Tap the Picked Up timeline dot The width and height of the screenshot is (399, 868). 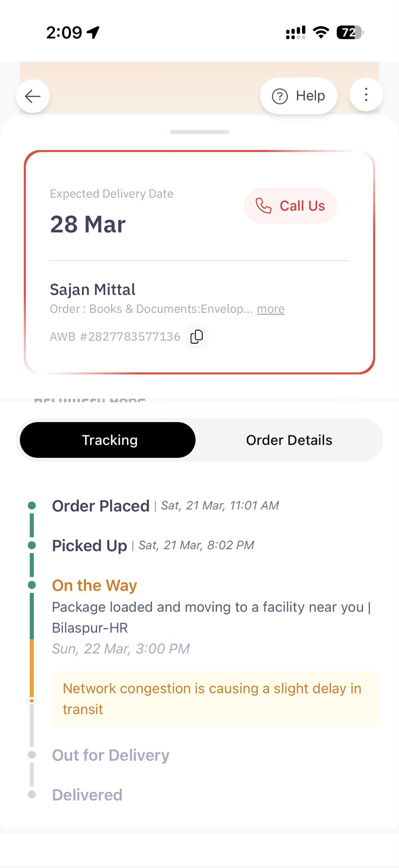pyautogui.click(x=32, y=545)
